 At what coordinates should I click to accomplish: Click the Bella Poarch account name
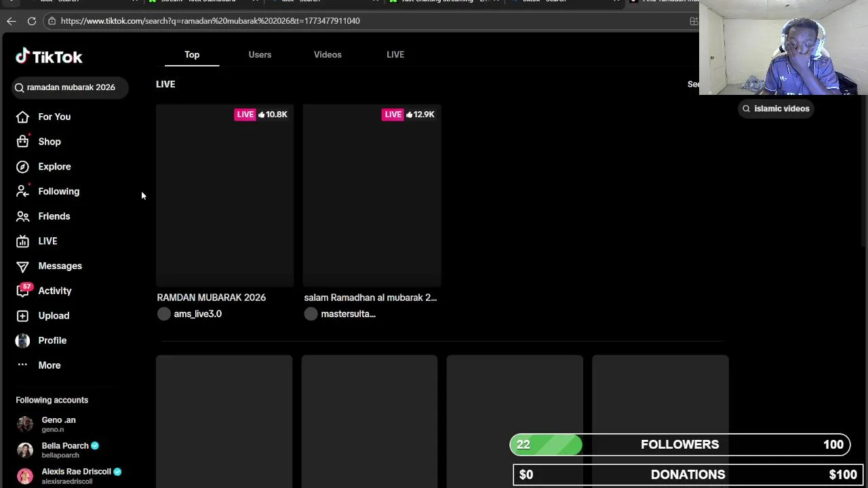[65, 446]
